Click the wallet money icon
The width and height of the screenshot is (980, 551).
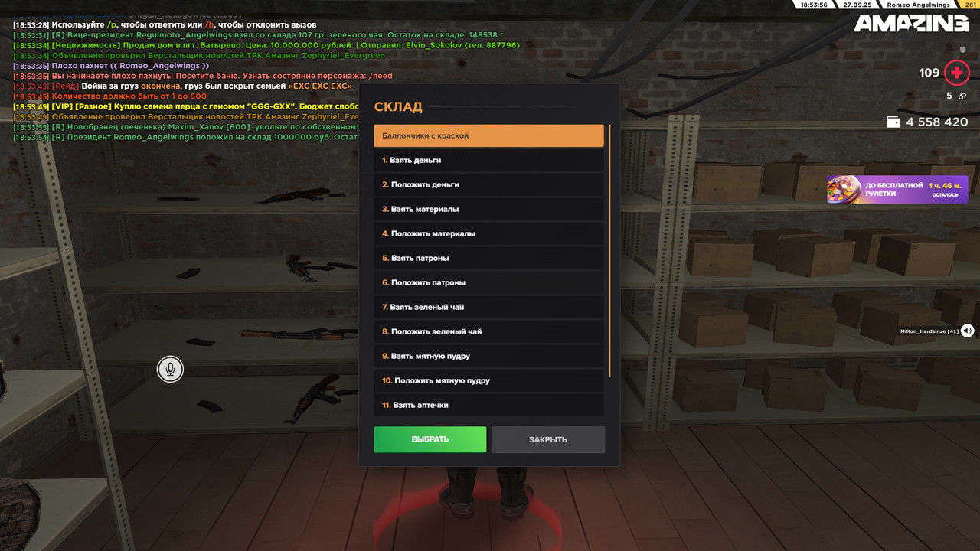pyautogui.click(x=893, y=122)
